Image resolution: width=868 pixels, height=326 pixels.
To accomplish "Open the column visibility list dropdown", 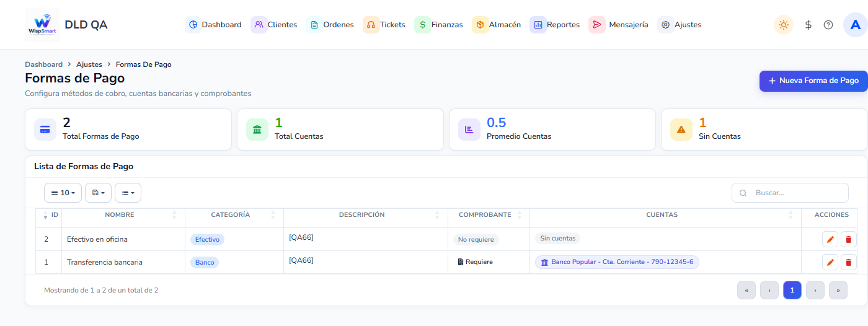I will [x=128, y=193].
